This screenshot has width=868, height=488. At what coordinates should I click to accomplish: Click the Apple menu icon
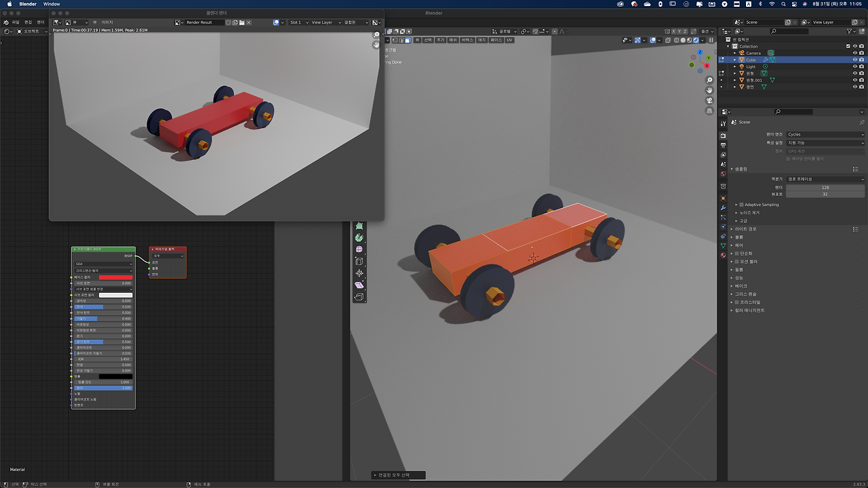pos(9,4)
